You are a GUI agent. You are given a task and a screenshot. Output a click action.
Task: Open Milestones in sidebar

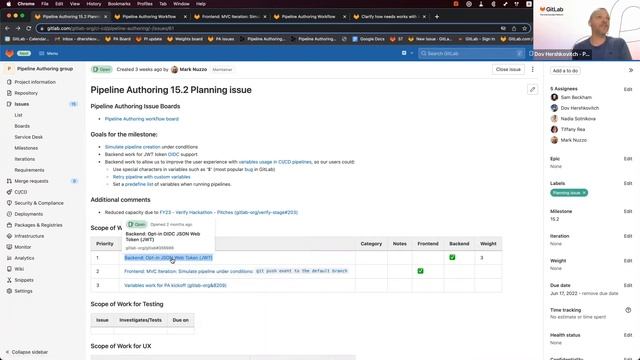(x=26, y=148)
